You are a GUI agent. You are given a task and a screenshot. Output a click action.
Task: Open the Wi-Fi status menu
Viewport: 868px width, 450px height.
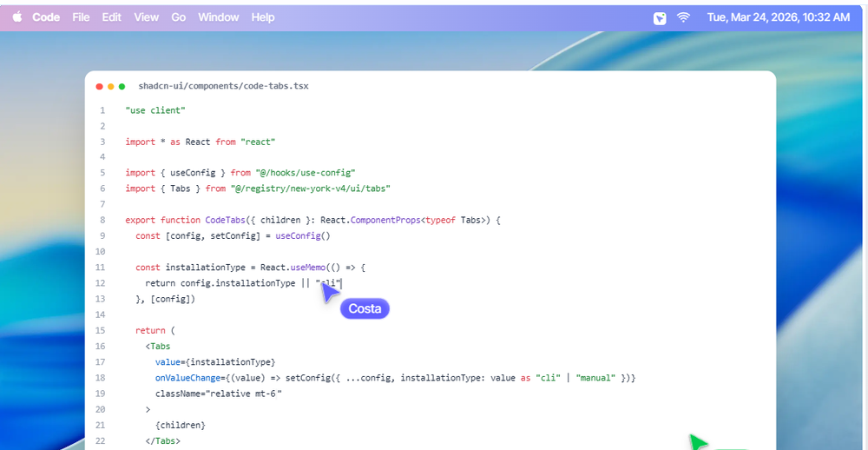(x=684, y=17)
